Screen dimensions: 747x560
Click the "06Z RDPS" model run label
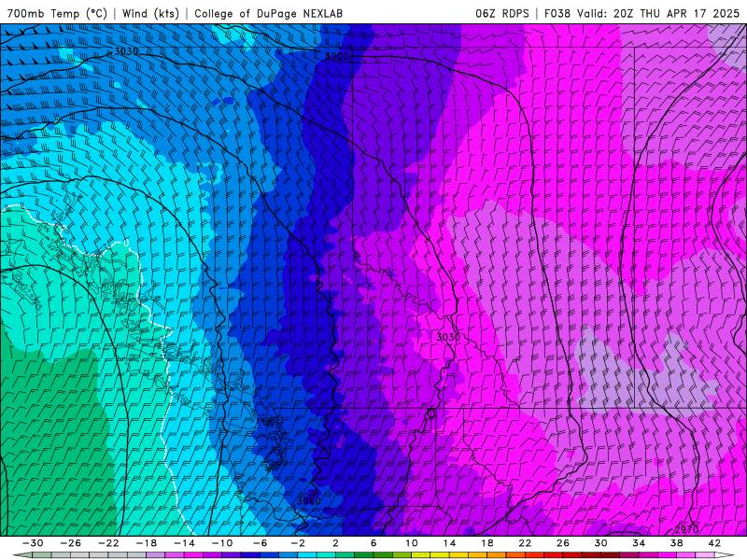(502, 13)
